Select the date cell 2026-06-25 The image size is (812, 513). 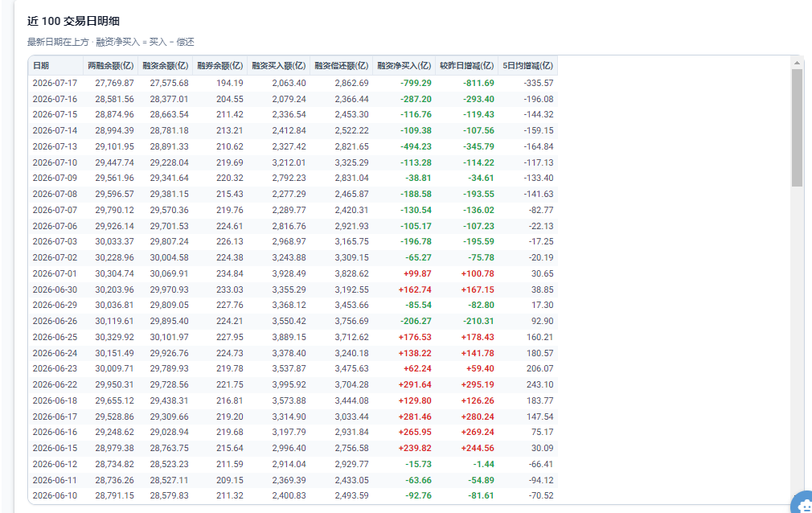(55, 338)
